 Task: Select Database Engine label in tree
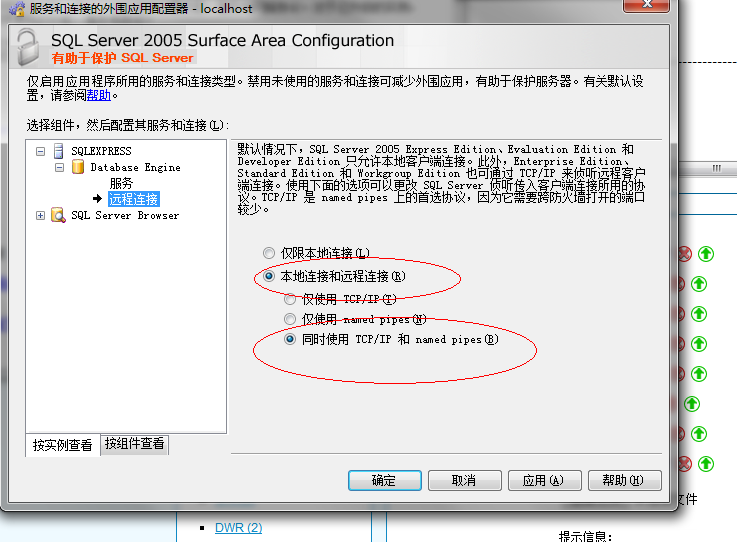(135, 167)
